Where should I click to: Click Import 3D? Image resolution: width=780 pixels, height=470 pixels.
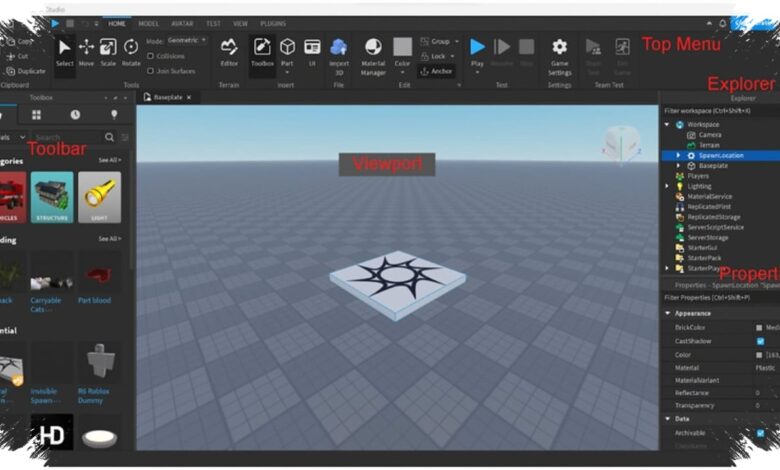pos(339,57)
